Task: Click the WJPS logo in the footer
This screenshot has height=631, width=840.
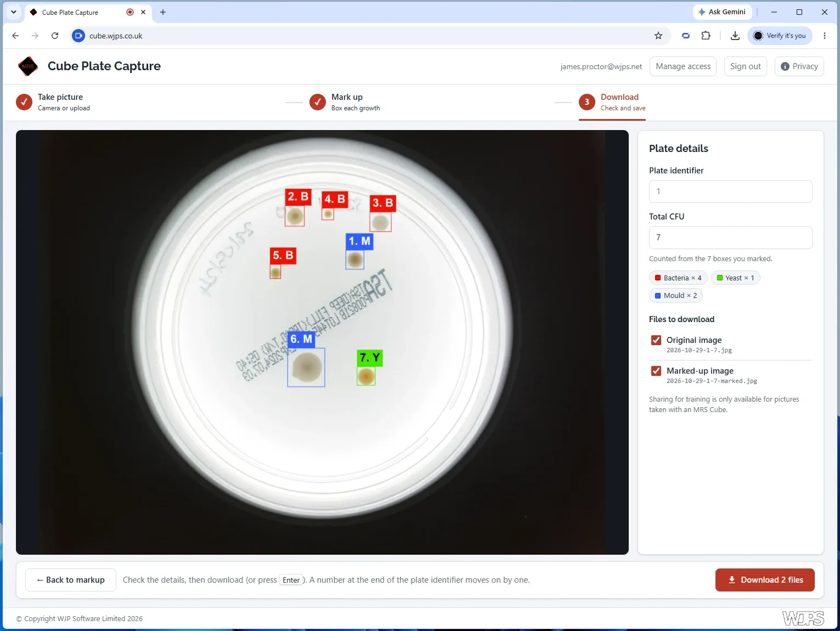Action: pyautogui.click(x=803, y=618)
